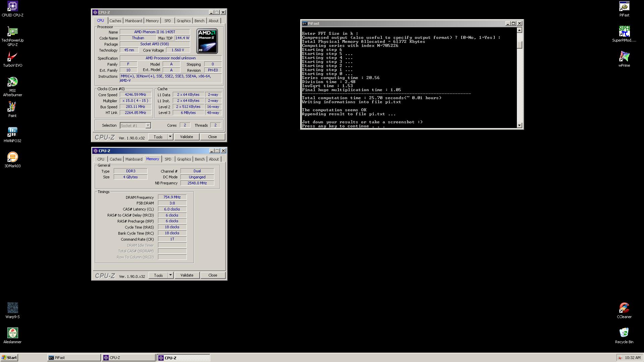The width and height of the screenshot is (644, 362).
Task: Launch CCleaner from the desktop
Action: point(624,311)
